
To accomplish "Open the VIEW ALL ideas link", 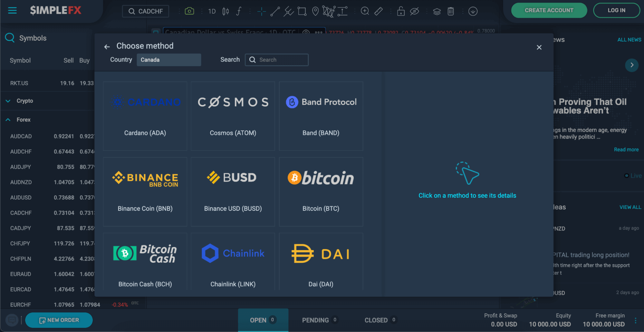I will point(630,207).
